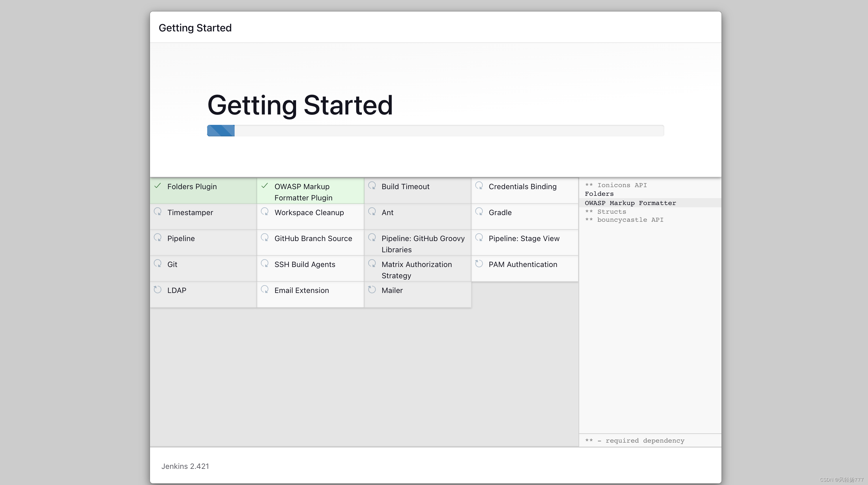Screen dimensions: 868x485
Task: Select the Timestamper plugin label
Action: click(x=190, y=213)
